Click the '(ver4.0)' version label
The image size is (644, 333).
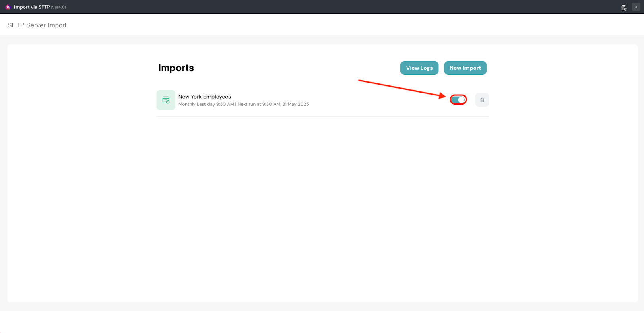58,7
